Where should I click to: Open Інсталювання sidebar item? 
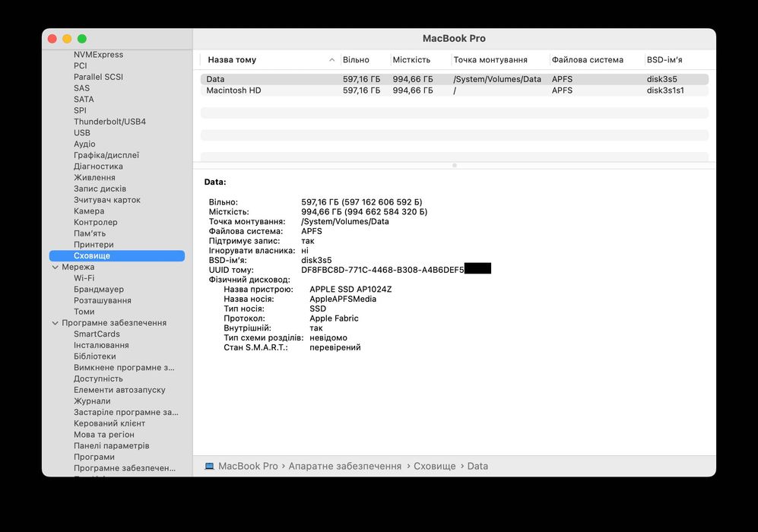[x=101, y=345]
